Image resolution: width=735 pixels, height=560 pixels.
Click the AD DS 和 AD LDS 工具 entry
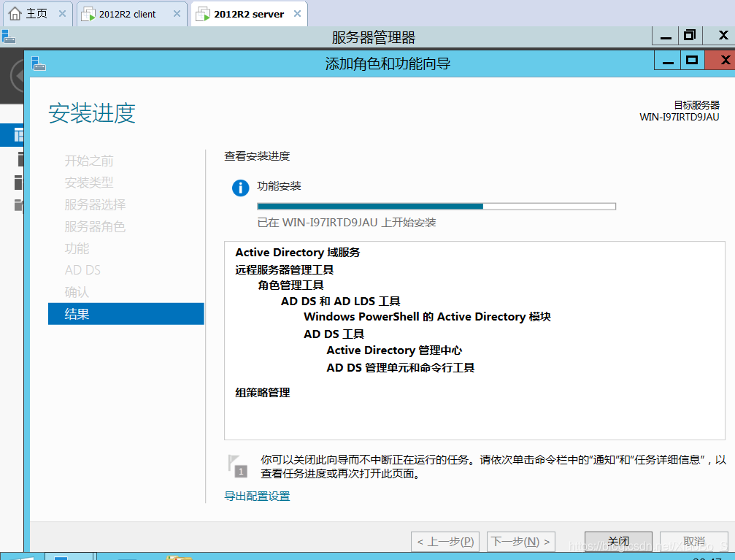pyautogui.click(x=340, y=301)
